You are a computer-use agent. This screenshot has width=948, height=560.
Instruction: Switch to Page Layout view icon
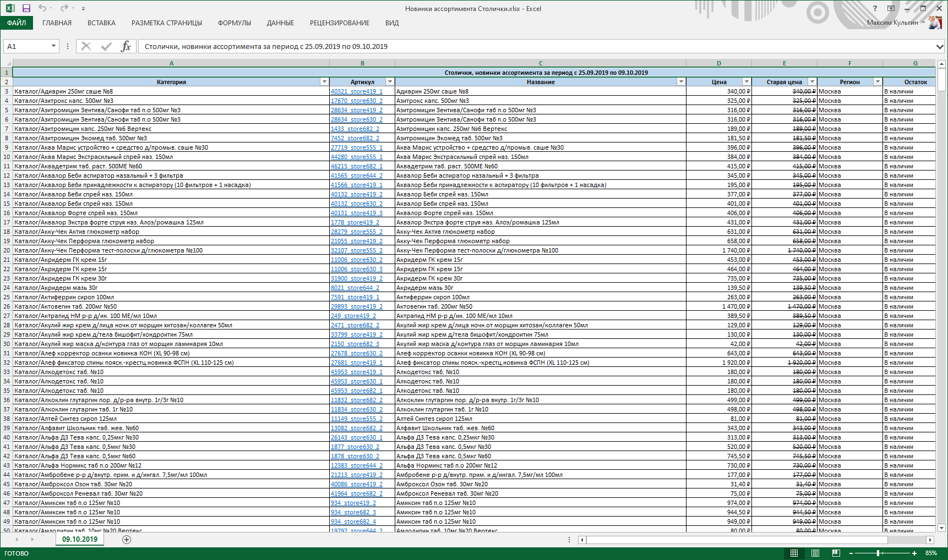[815, 553]
